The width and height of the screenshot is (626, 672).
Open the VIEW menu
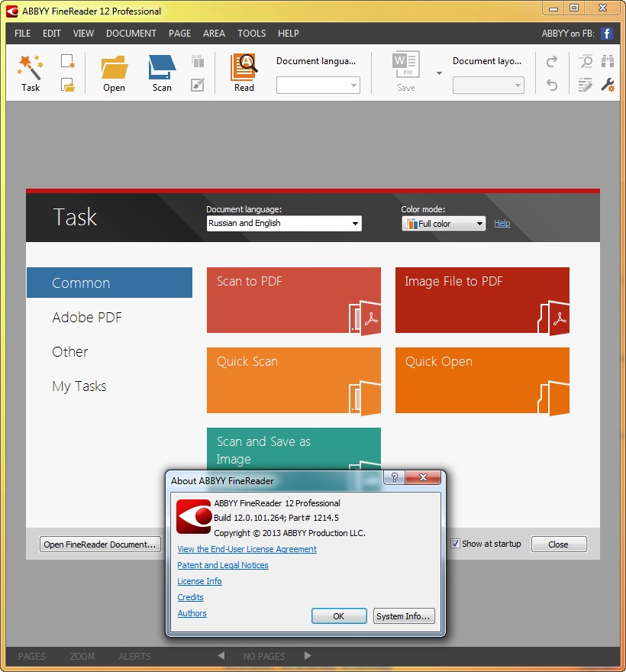pos(83,34)
